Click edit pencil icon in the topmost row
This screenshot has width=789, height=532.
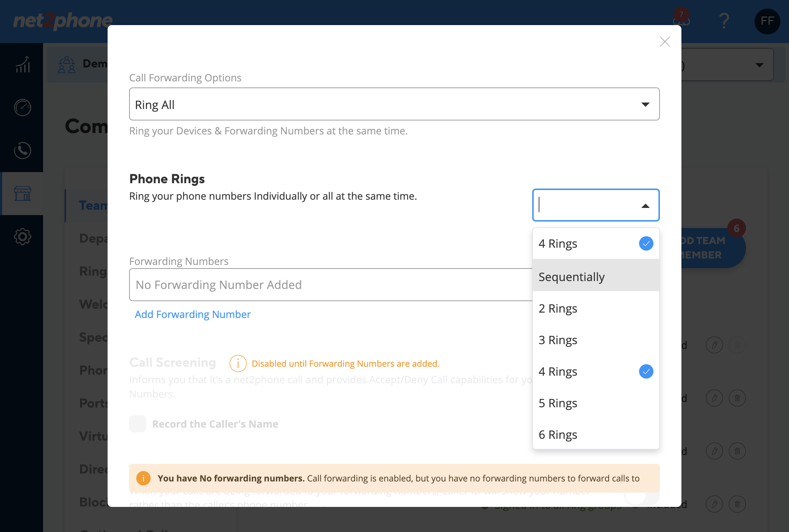coord(714,345)
